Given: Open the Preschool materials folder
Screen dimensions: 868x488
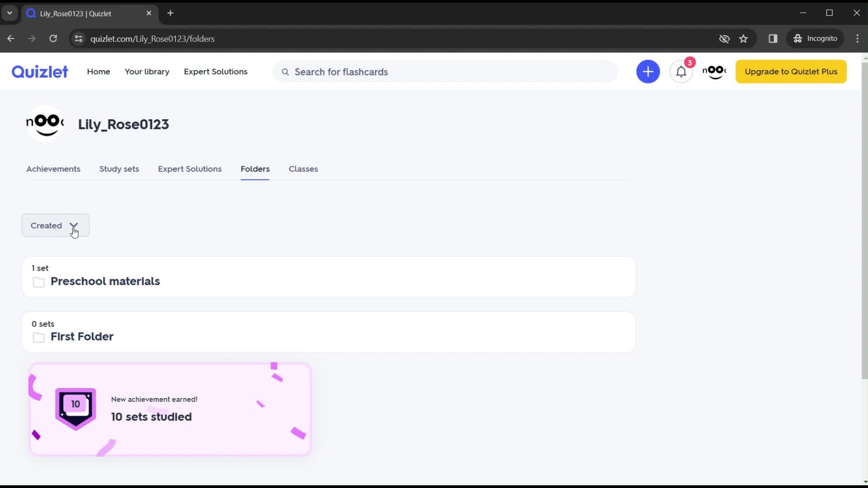Looking at the screenshot, I should (x=329, y=277).
